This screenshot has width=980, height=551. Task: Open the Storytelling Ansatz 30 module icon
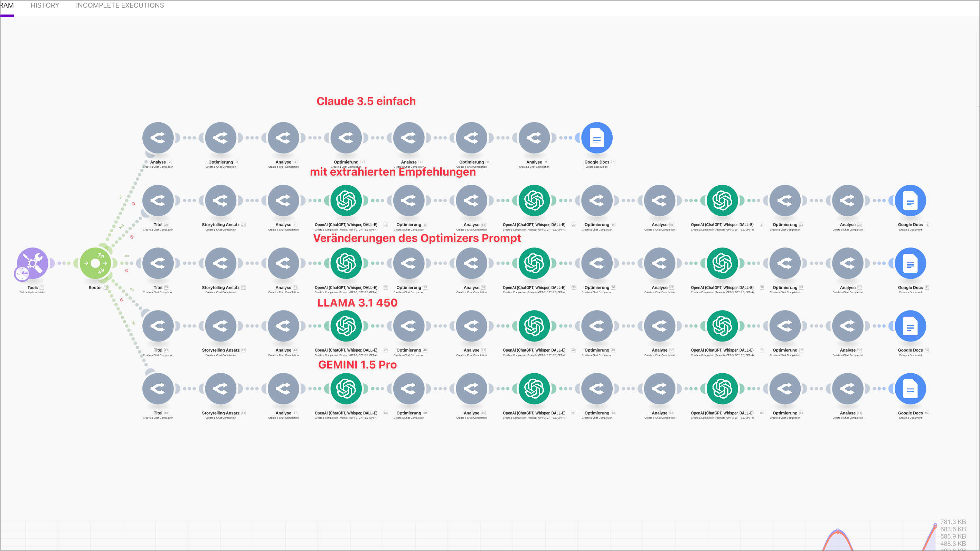click(x=221, y=263)
